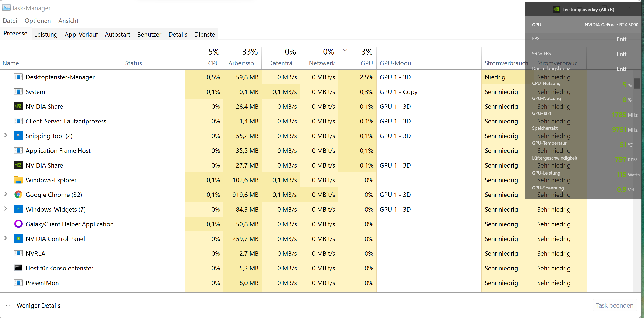Viewport: 644px width, 318px height.
Task: Switch to the Leistung tab
Action: pyautogui.click(x=46, y=35)
